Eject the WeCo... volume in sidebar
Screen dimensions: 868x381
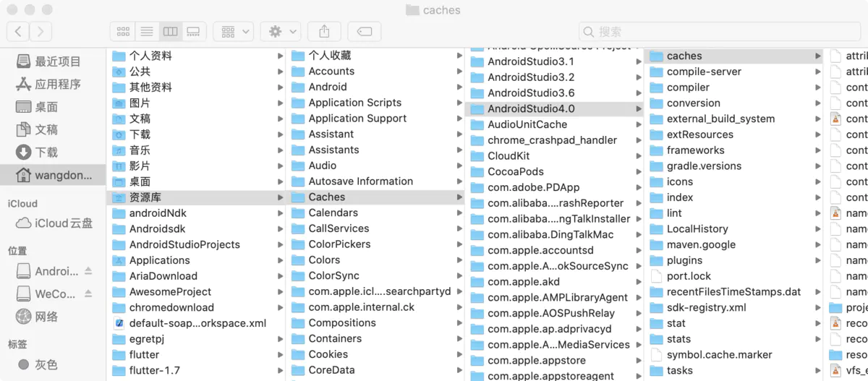coord(88,294)
